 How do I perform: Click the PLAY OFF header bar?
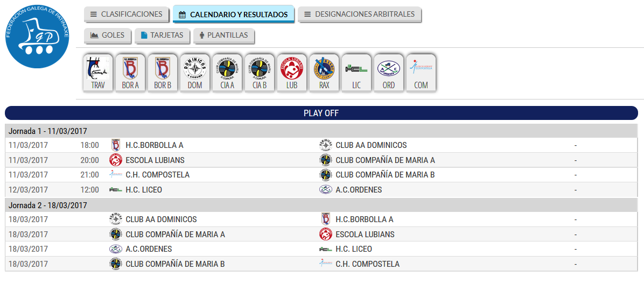click(x=321, y=113)
